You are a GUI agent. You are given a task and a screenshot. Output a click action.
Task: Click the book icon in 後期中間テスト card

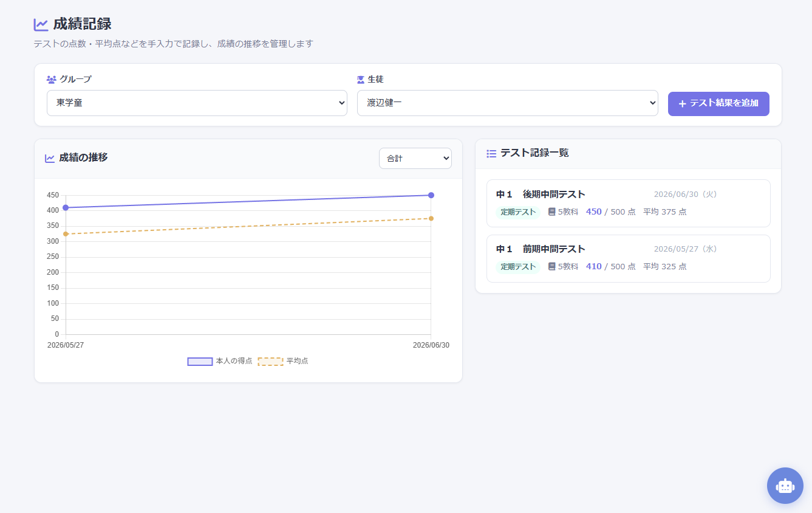pyautogui.click(x=551, y=212)
